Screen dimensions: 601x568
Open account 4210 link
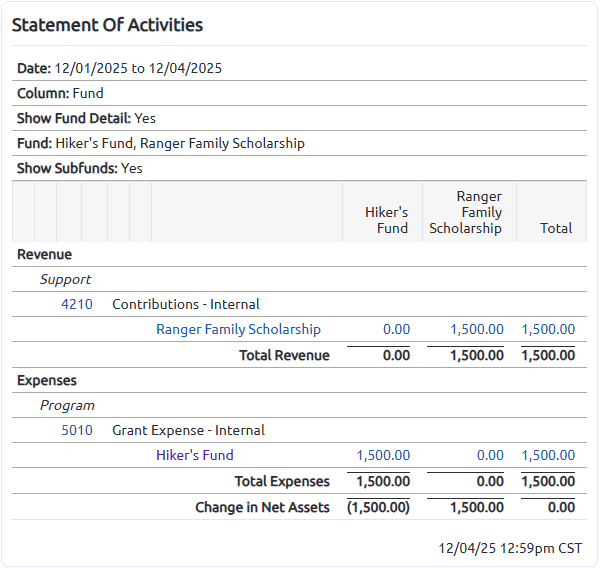coord(77,304)
